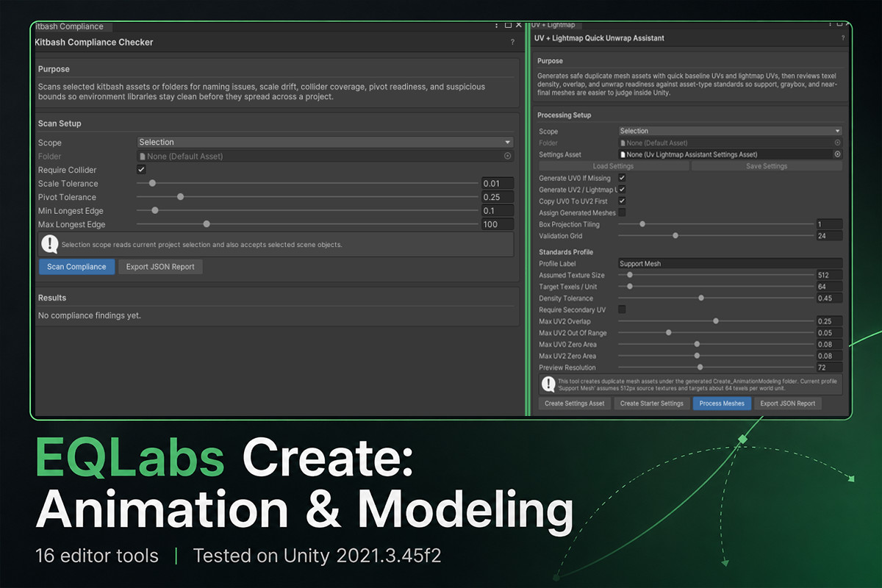Toggle Copy UV0 To UV2 First checkbox
The width and height of the screenshot is (882, 588).
622,201
